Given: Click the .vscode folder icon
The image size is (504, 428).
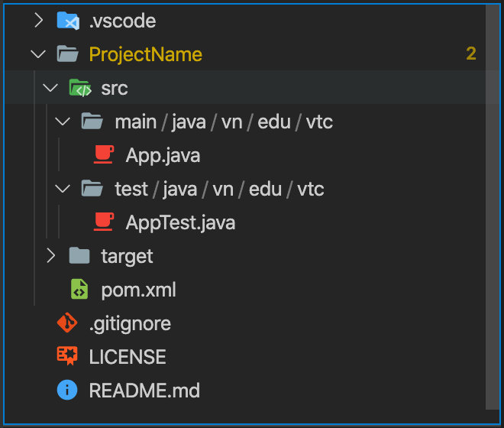Looking at the screenshot, I should [x=68, y=21].
